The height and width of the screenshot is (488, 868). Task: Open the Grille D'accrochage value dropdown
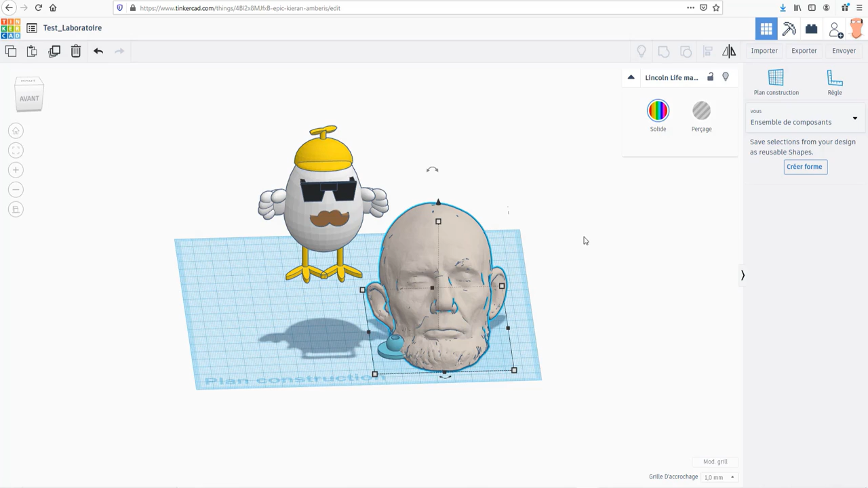[x=719, y=476]
